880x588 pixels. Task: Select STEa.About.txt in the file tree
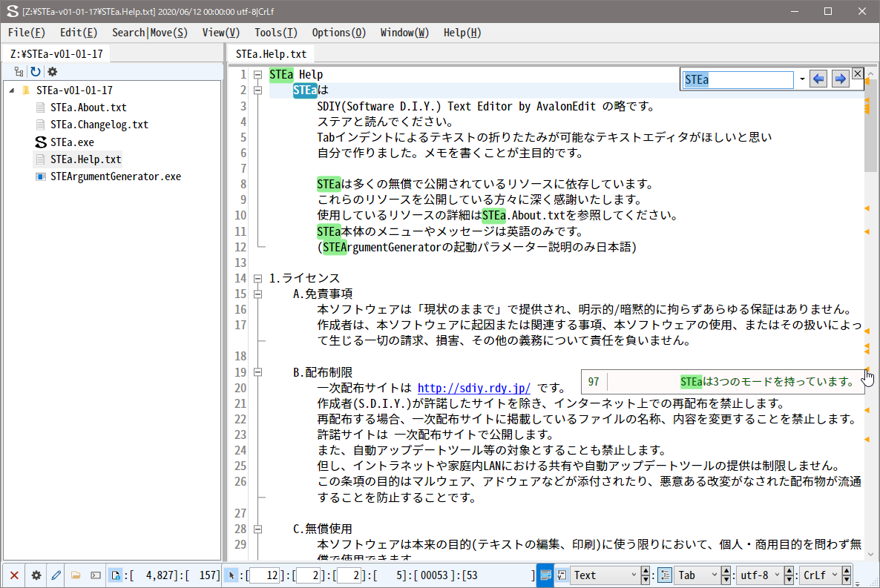tap(89, 108)
